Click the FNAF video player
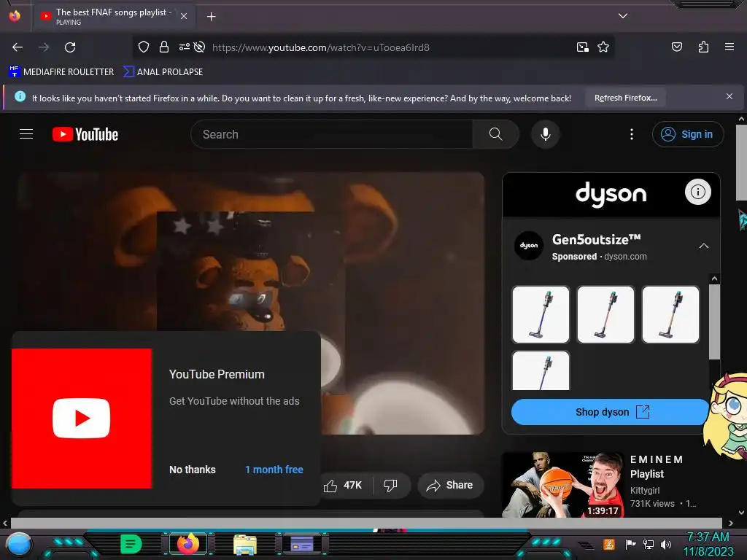Image resolution: width=747 pixels, height=560 pixels. 252,303
